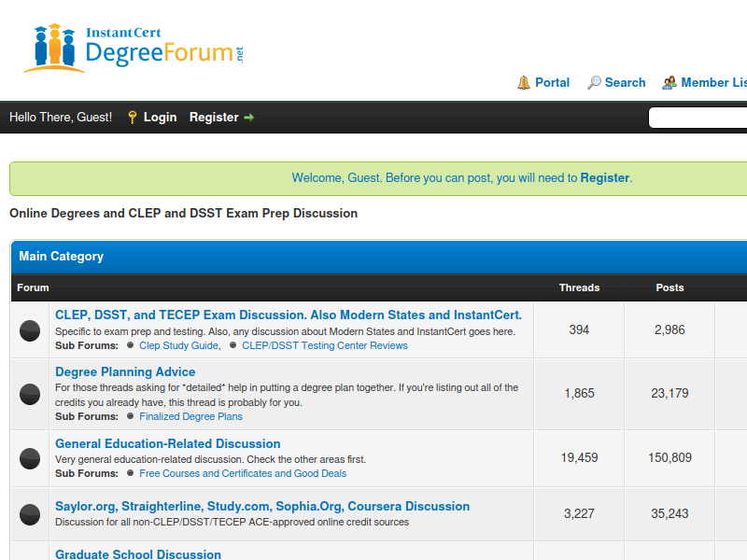Open the Portal link
This screenshot has width=747, height=560.
click(x=552, y=82)
